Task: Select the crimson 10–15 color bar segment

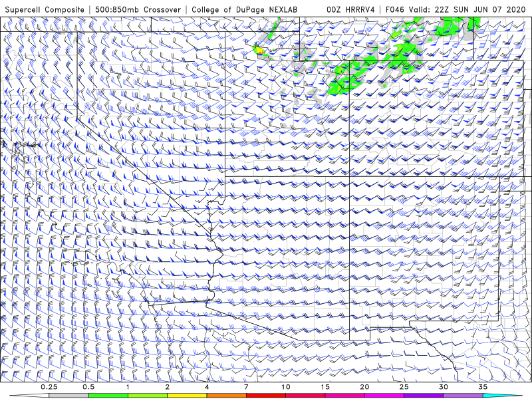Action: tap(305, 396)
